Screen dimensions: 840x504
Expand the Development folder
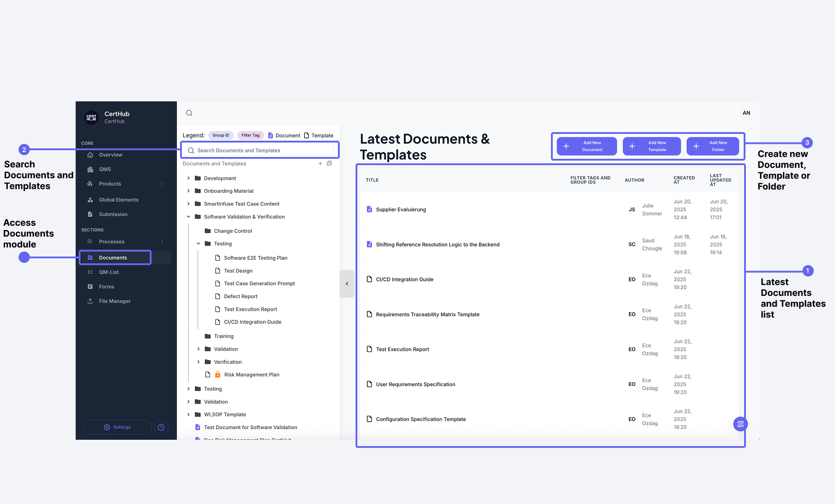coord(189,178)
